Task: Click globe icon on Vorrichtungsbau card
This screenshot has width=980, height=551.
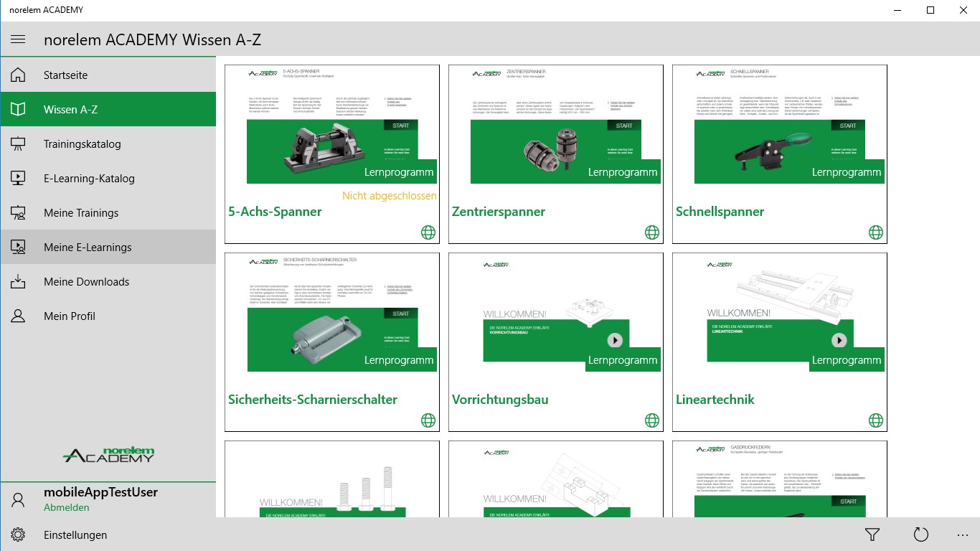Action: (652, 420)
